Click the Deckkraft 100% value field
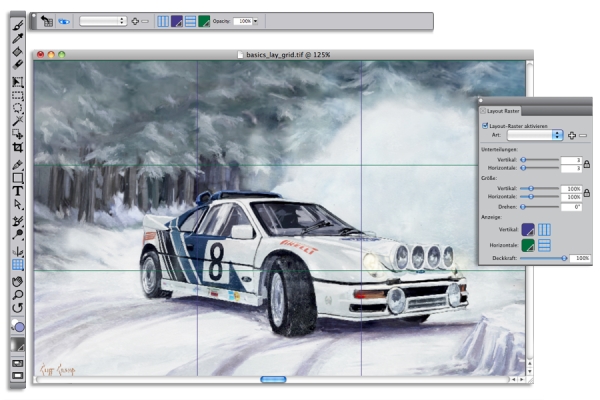 [x=580, y=258]
